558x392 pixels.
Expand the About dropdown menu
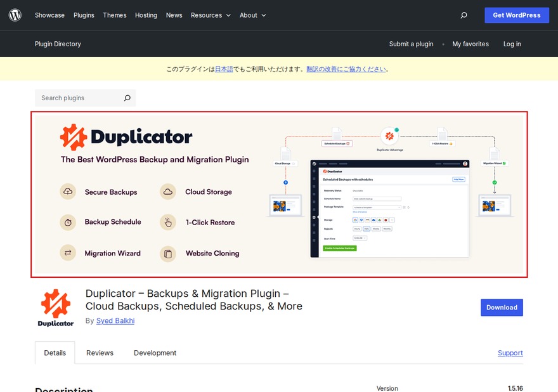tap(252, 15)
